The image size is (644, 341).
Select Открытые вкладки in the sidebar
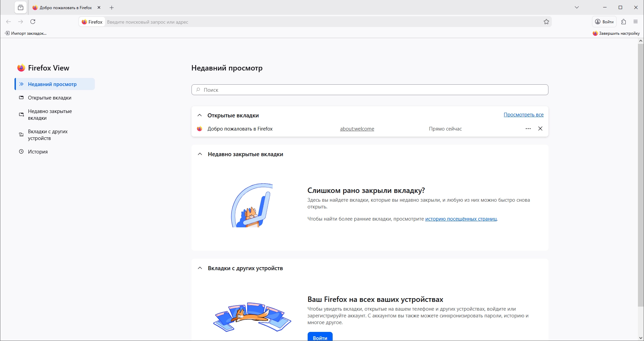(55, 98)
